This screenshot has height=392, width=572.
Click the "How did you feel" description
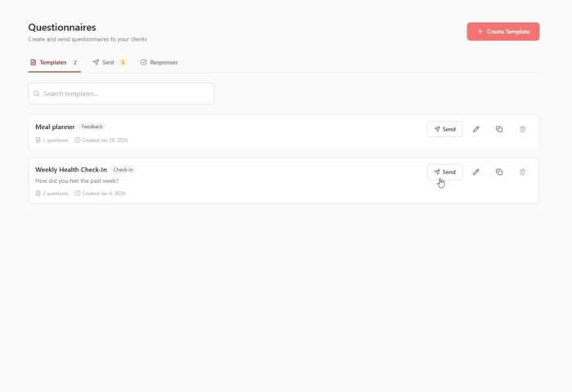click(x=77, y=180)
